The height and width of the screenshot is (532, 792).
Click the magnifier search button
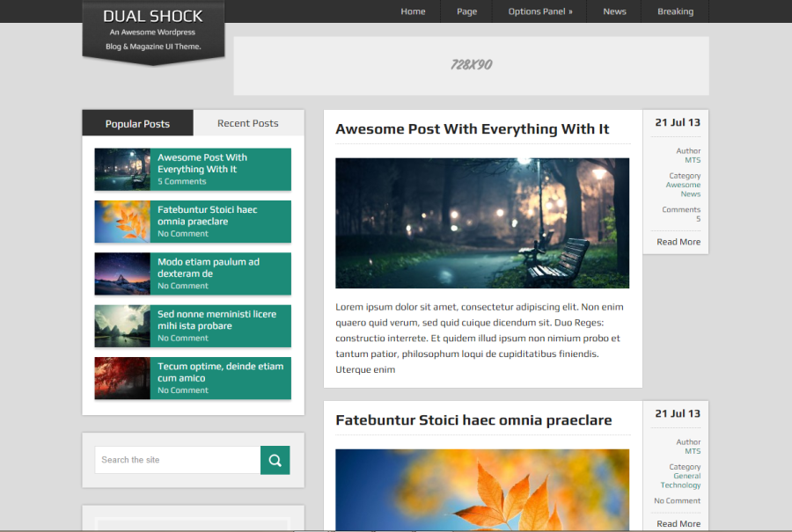275,460
